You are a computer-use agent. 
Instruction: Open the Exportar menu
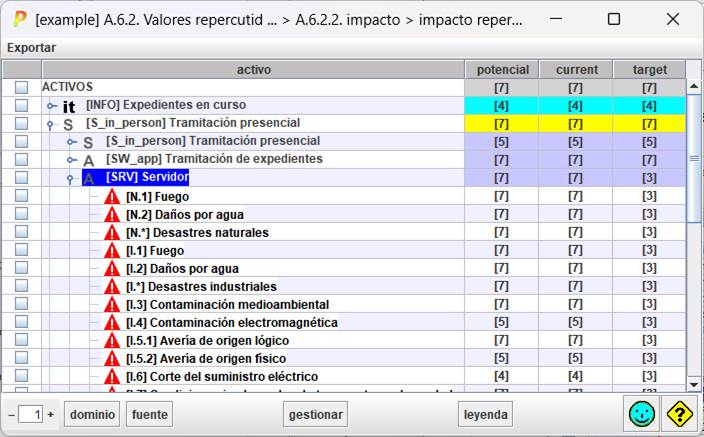pos(31,48)
